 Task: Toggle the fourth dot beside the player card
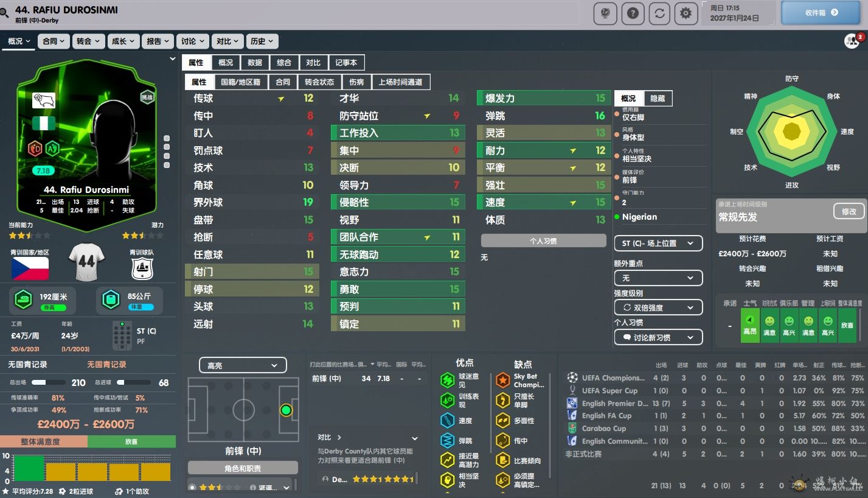(x=167, y=164)
